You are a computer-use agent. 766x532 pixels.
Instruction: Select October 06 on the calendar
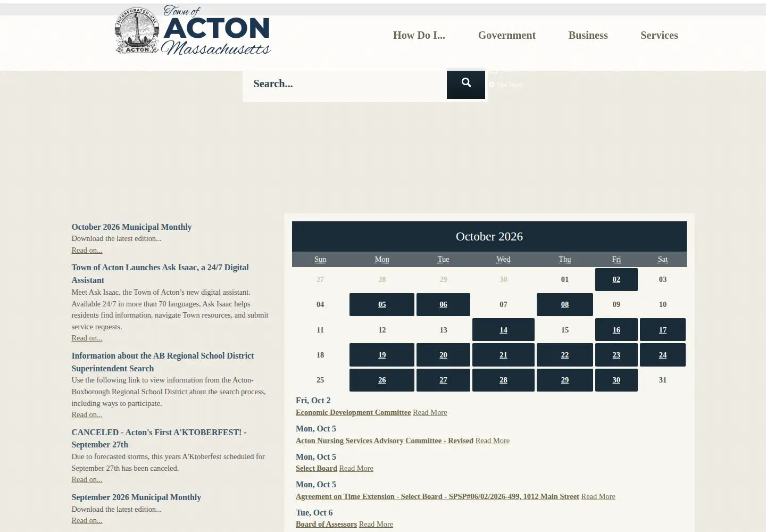point(443,304)
